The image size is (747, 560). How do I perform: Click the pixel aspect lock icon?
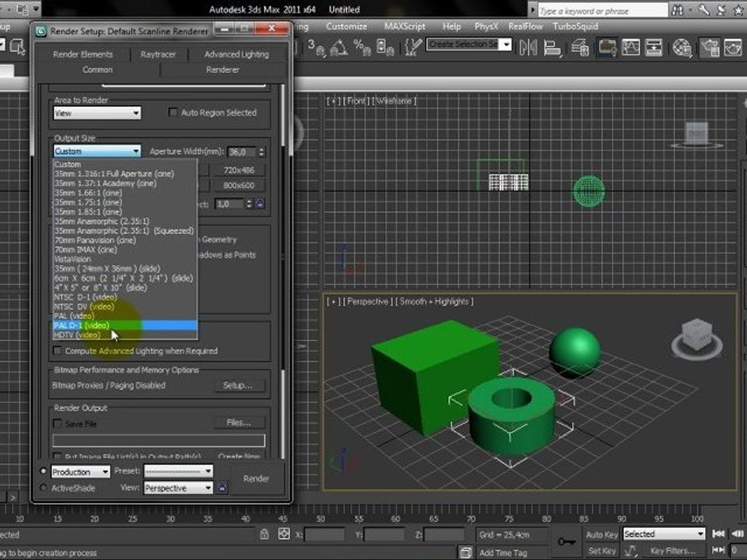point(260,204)
